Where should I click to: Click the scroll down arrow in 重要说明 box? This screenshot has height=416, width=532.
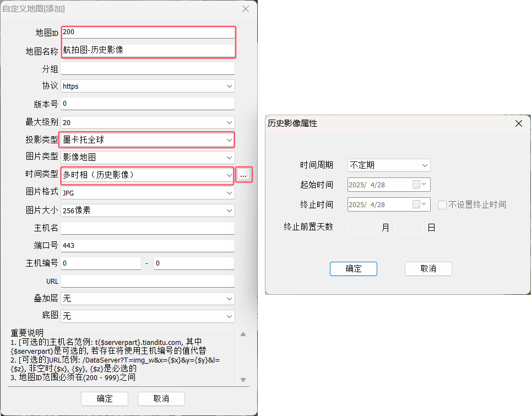(x=243, y=380)
